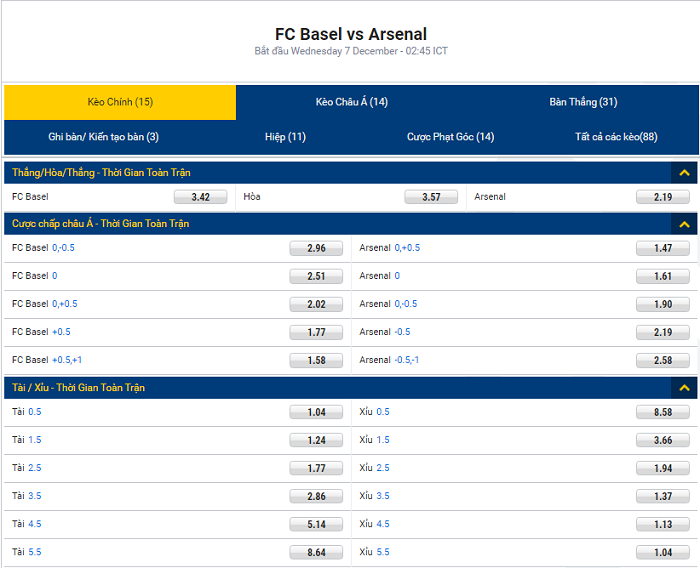This screenshot has width=700, height=568.
Task: Show Tất cả các kèo (88)
Action: pyautogui.click(x=616, y=137)
